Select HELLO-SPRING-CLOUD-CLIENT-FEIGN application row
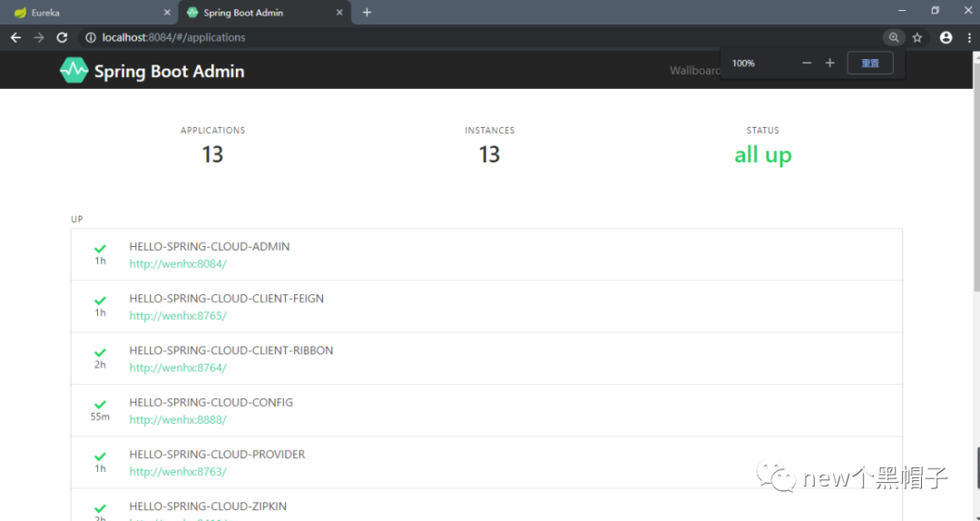Screen dimensions: 980x521 486,307
